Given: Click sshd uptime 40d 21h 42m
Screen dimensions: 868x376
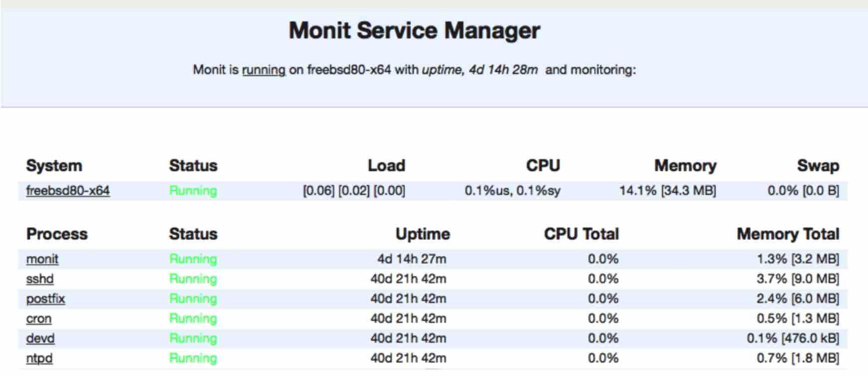Looking at the screenshot, I should [x=408, y=279].
